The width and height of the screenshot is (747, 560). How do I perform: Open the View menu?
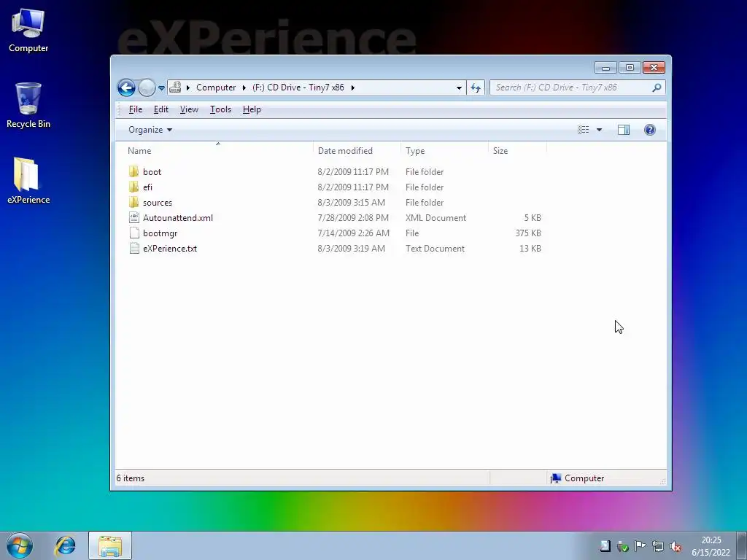click(189, 109)
